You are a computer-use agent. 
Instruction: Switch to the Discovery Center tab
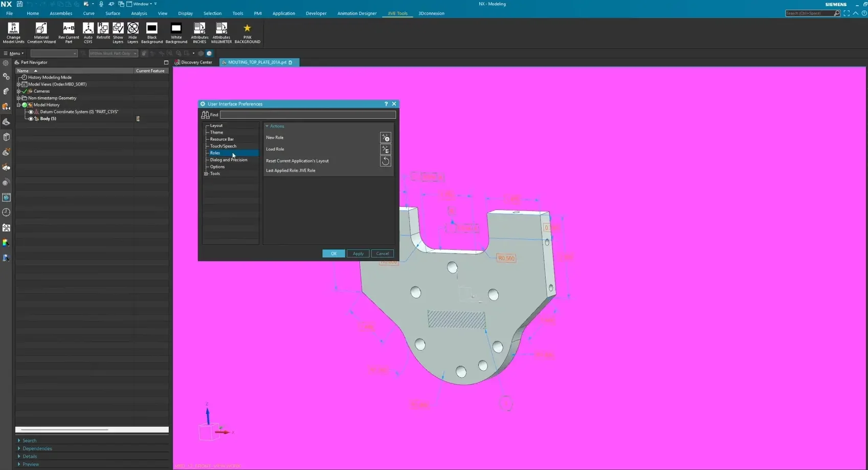point(193,62)
